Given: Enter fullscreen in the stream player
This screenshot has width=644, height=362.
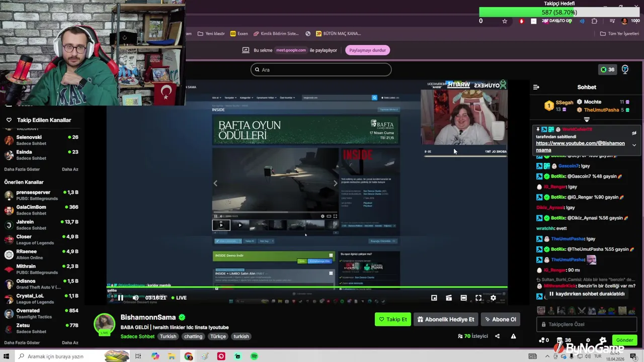Looking at the screenshot, I should (478, 298).
